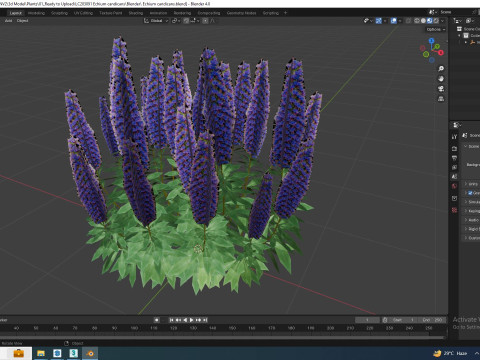This screenshot has height=360, width=480.
Task: Open the red checker Texture properties tab
Action: point(454,210)
